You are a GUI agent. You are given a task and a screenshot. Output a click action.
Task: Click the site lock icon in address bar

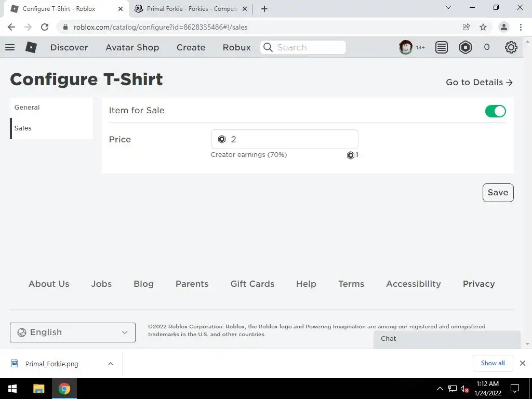(65, 27)
